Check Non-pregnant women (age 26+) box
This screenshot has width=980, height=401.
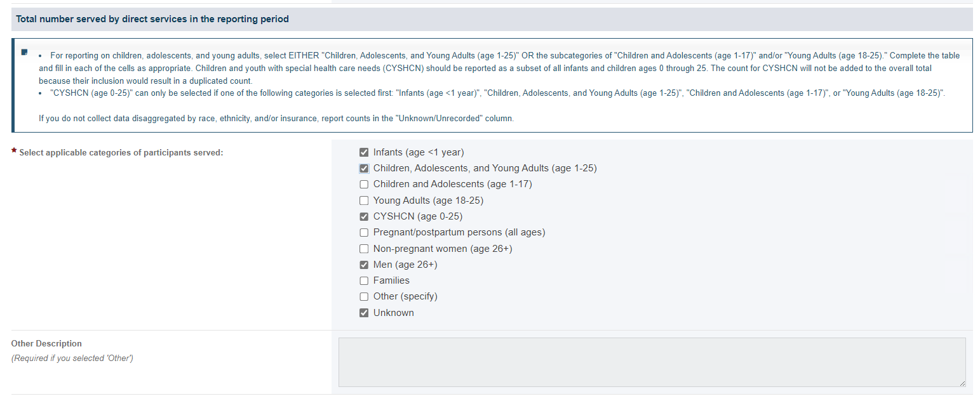pos(364,249)
